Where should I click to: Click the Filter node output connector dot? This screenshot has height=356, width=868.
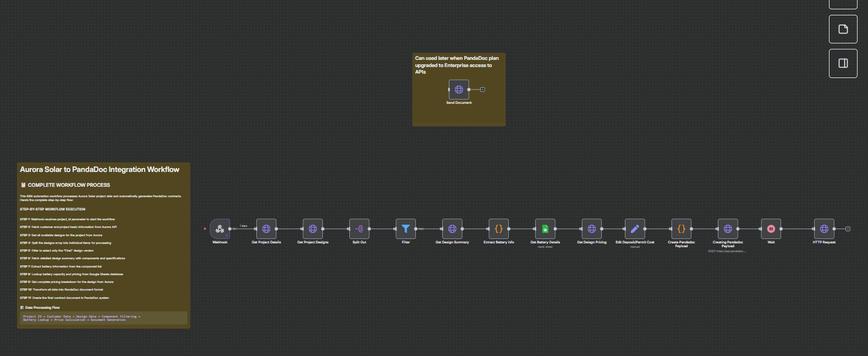coord(415,229)
